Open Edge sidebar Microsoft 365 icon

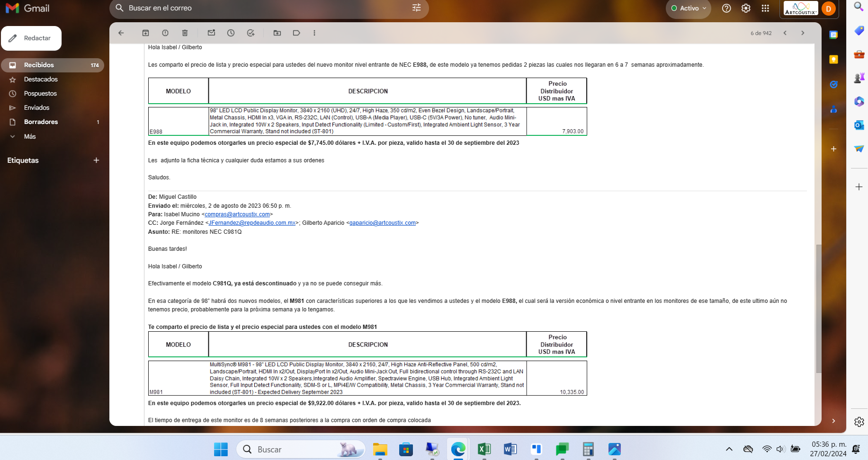[x=859, y=101]
